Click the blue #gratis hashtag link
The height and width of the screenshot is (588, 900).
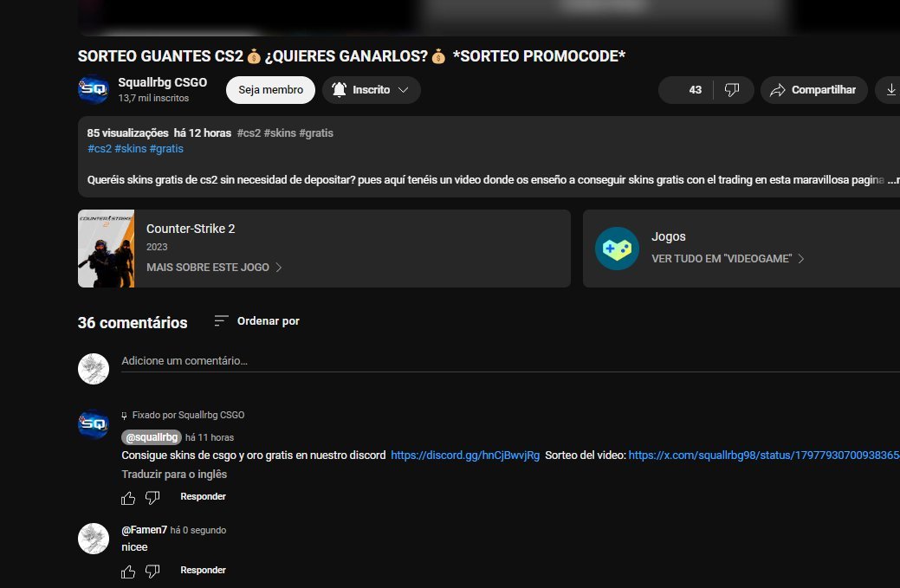pyautogui.click(x=166, y=149)
